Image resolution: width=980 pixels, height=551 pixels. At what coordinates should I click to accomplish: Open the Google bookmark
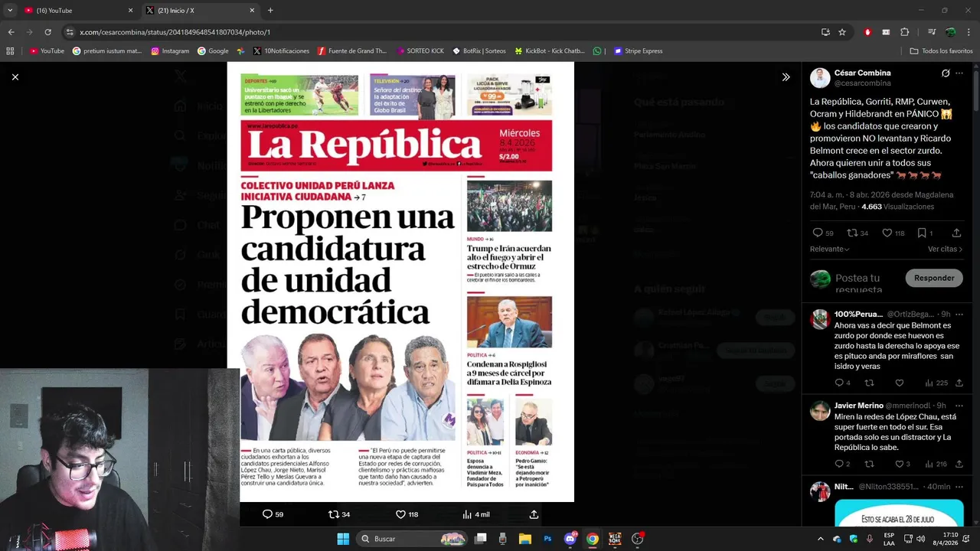[213, 51]
